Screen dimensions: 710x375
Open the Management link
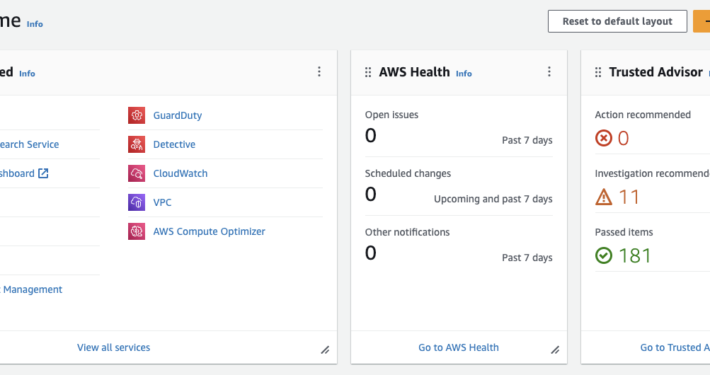pyautogui.click(x=31, y=289)
